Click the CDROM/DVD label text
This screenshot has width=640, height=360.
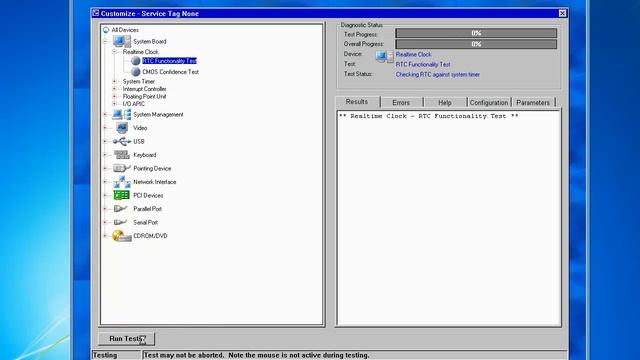[x=150, y=236]
